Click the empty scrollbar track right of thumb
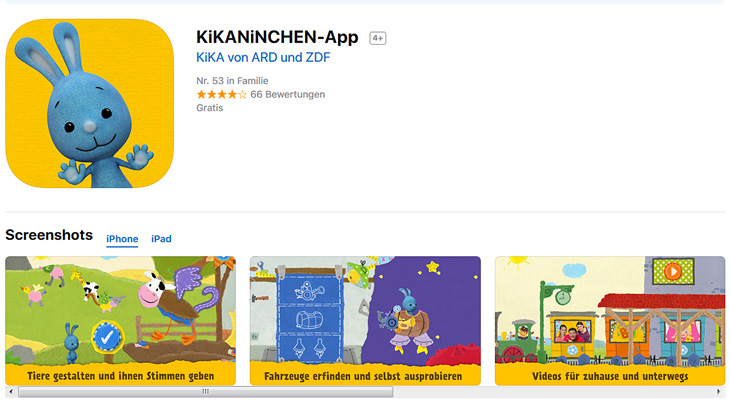 (x=553, y=392)
